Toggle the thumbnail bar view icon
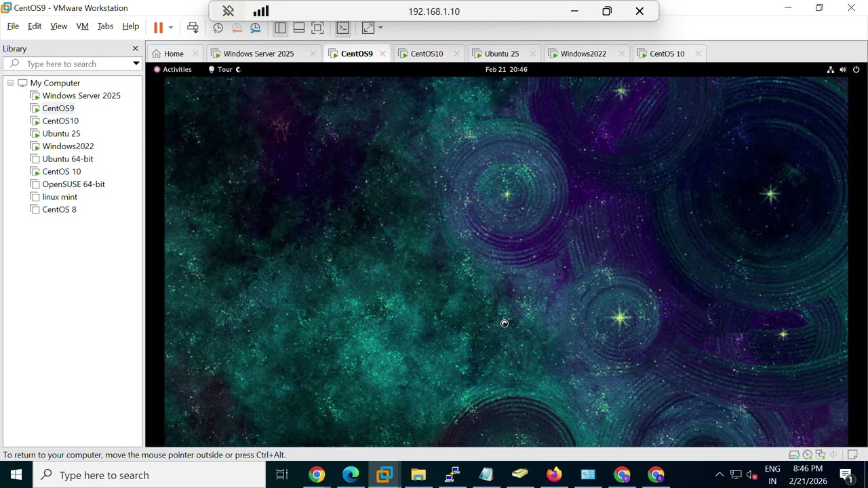The image size is (868, 488). pyautogui.click(x=299, y=28)
